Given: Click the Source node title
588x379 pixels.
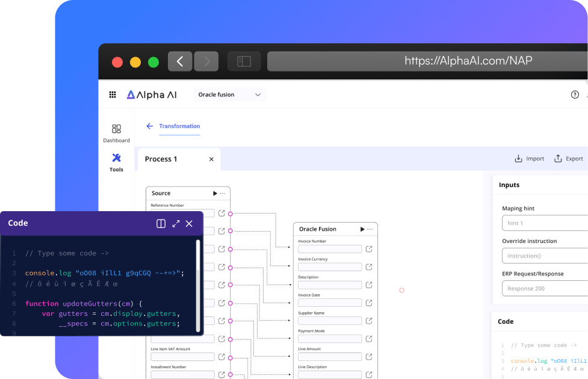Looking at the screenshot, I should pyautogui.click(x=161, y=194).
